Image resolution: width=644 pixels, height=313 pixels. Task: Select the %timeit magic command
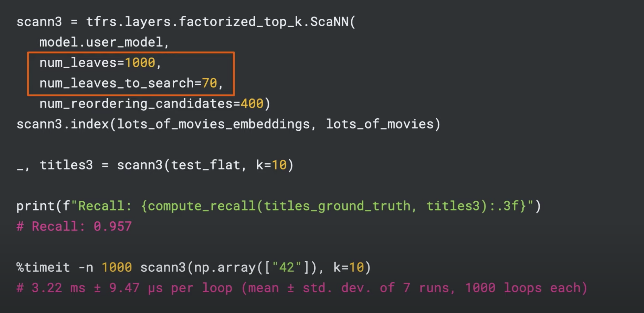(43, 267)
